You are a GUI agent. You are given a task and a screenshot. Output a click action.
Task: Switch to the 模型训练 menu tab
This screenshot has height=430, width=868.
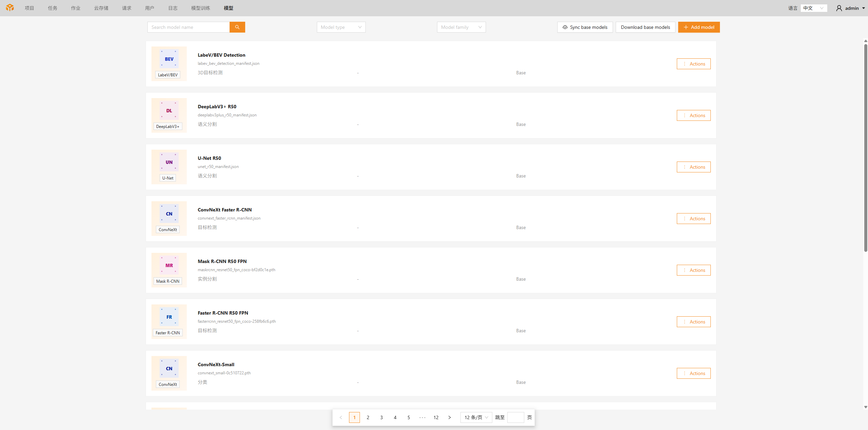point(200,8)
